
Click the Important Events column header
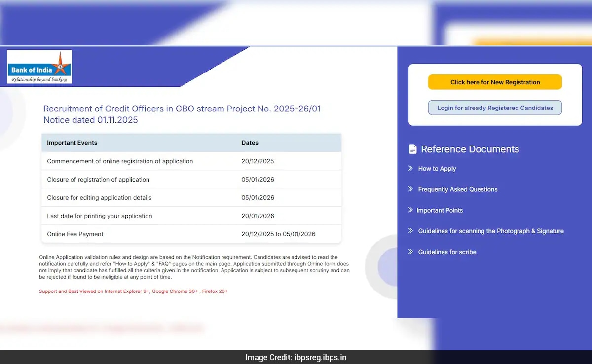[x=72, y=143]
